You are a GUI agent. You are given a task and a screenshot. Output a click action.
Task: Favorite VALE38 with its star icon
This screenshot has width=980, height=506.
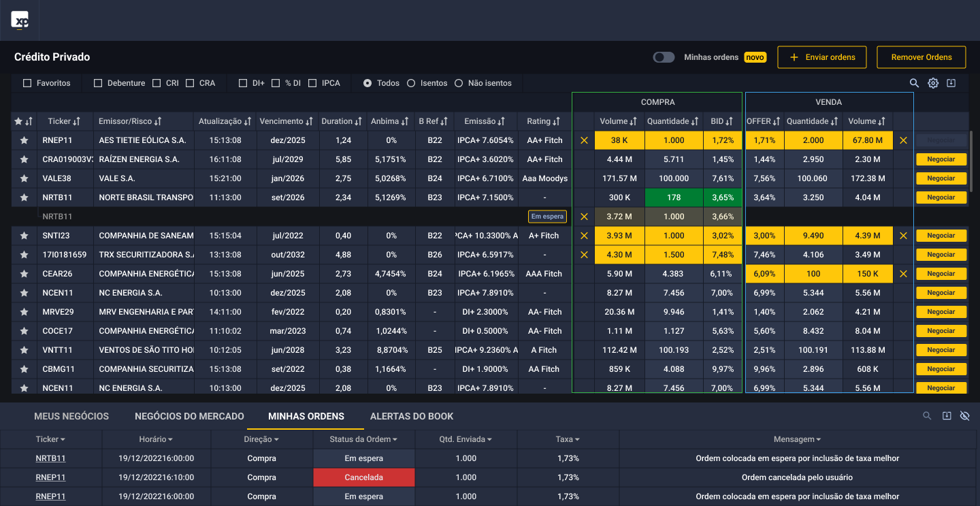[24, 178]
